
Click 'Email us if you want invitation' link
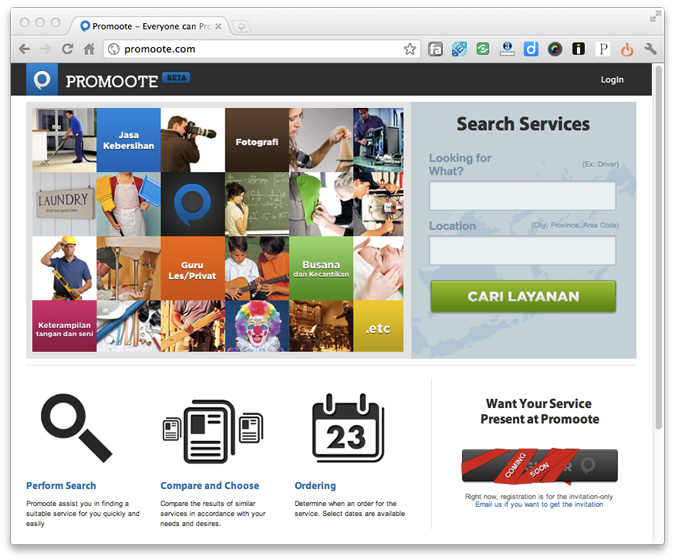pos(539,504)
